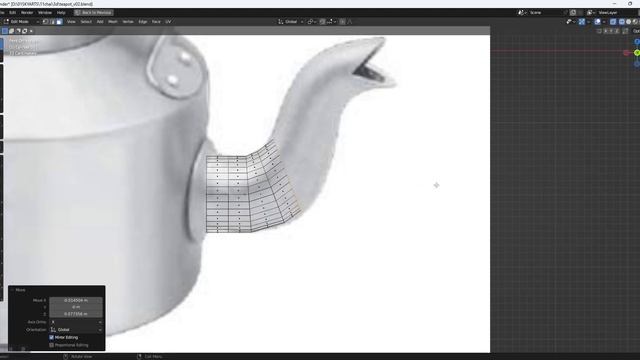Toggle the viewport gizmos button
Image resolution: width=640 pixels, height=360 pixels.
point(582,22)
